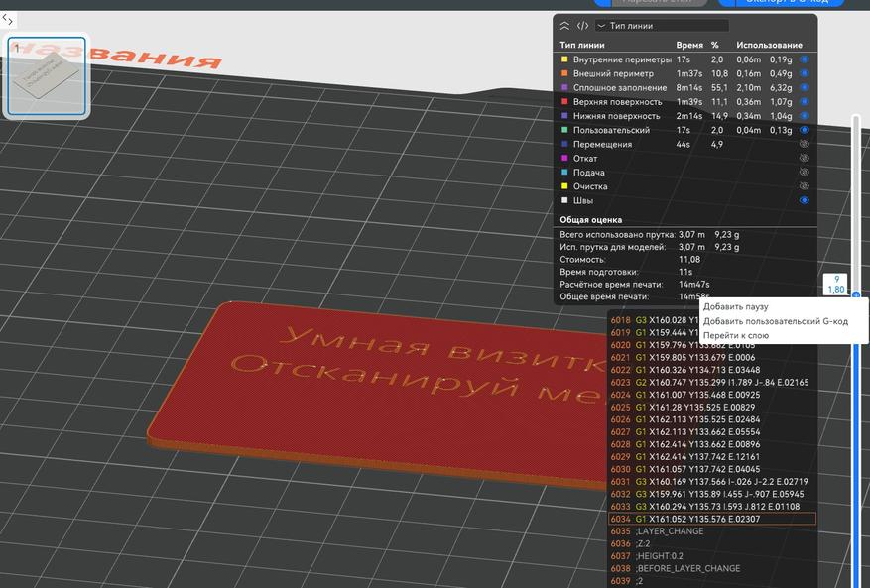Show Перемещения travel moves with eye icon
870x588 pixels.
pyautogui.click(x=805, y=144)
